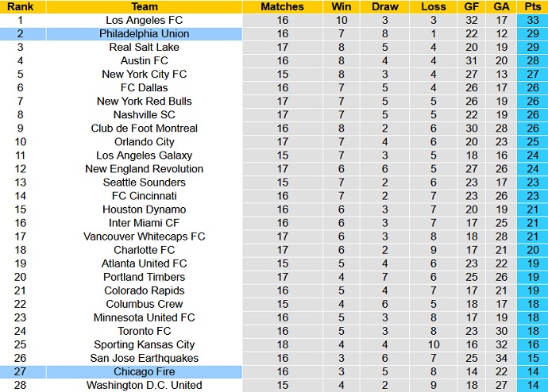Choose the New York Red Bulls row
Screen dimensions: 548x392
point(145,101)
